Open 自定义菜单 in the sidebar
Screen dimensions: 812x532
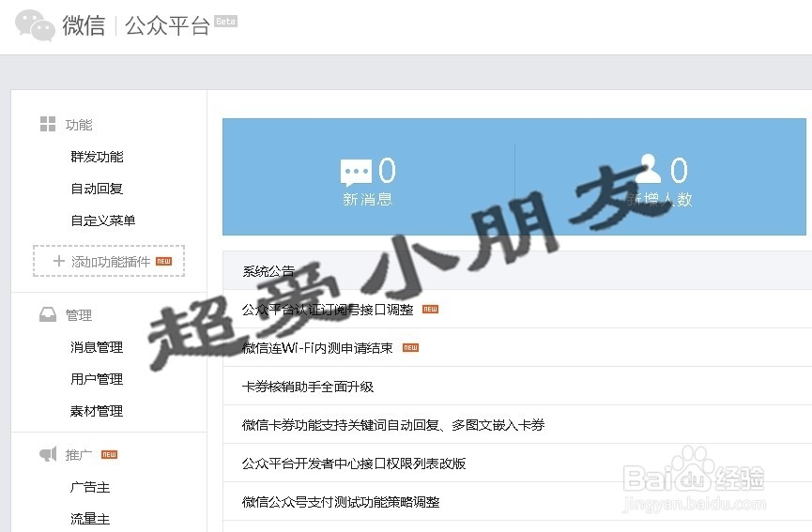tap(103, 221)
